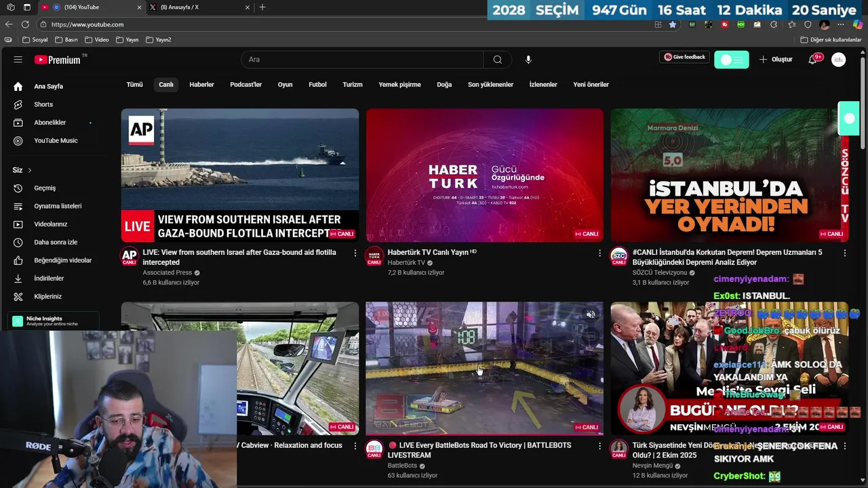Click the Ara search input field

point(362,60)
